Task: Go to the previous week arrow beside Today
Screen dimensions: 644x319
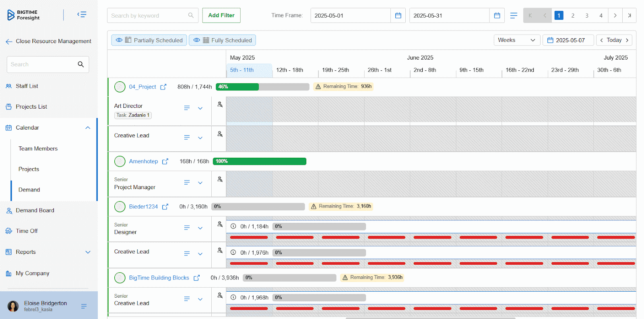Action: [x=602, y=40]
